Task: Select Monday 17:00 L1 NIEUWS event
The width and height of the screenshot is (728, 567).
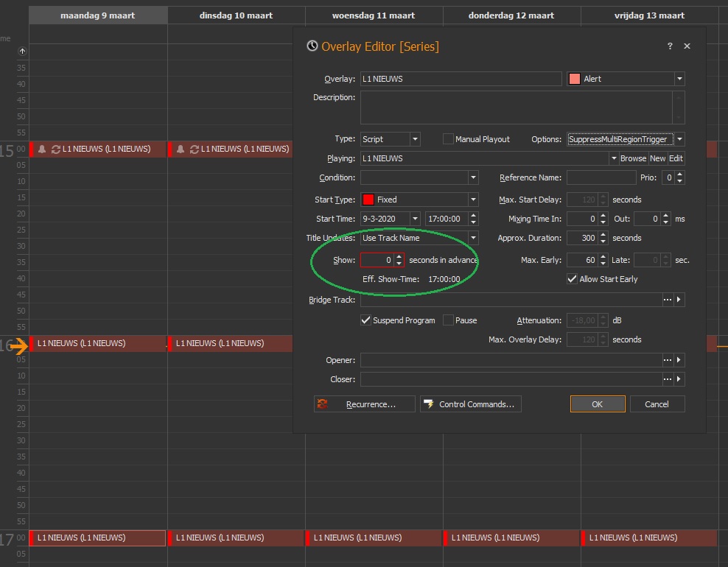Action: point(97,538)
